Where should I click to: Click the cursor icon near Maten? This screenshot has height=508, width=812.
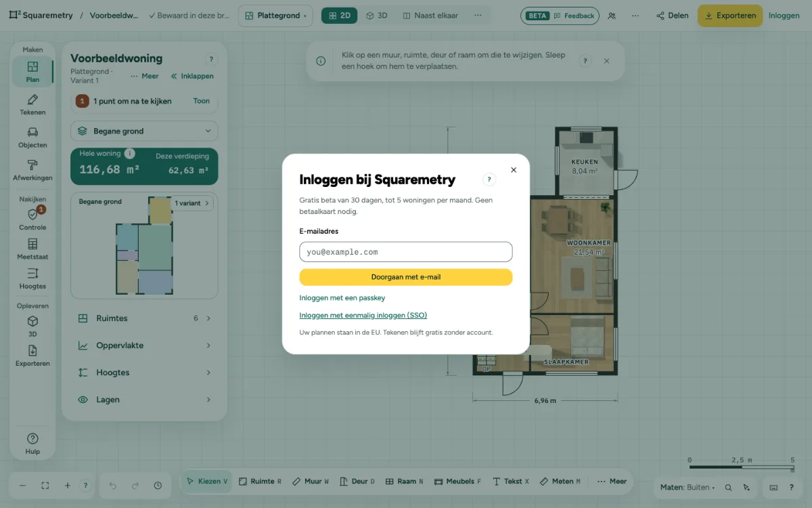(x=746, y=487)
